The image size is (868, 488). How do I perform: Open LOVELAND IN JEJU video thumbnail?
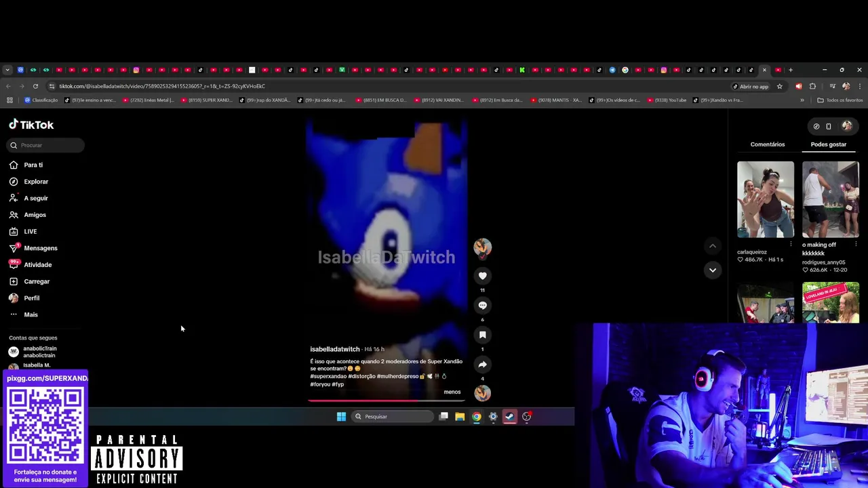[x=831, y=303]
